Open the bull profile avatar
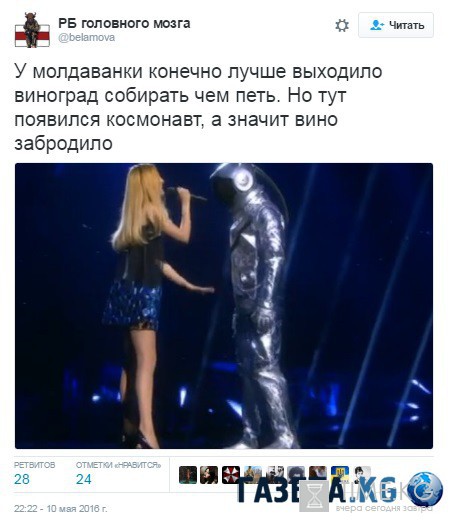The height and width of the screenshot is (522, 454). (x=32, y=30)
